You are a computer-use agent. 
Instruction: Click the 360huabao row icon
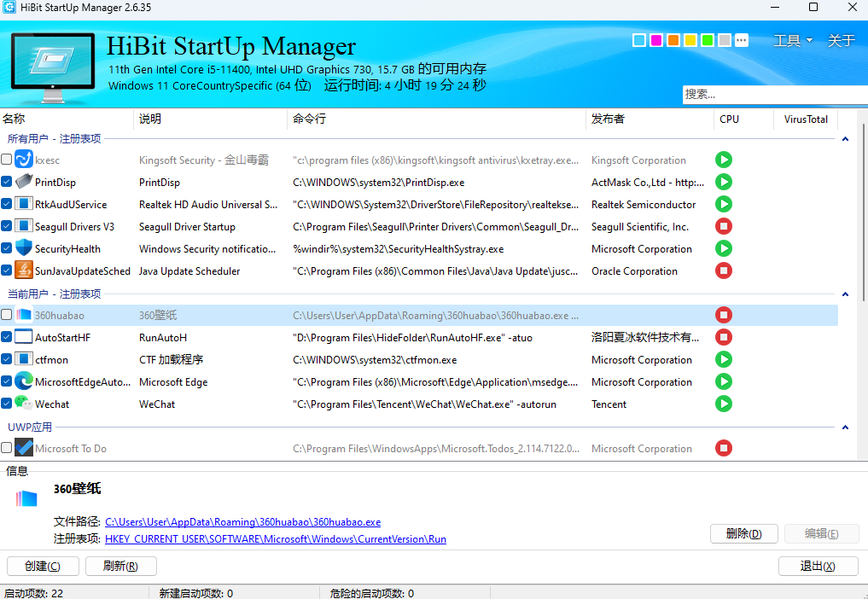(x=24, y=315)
